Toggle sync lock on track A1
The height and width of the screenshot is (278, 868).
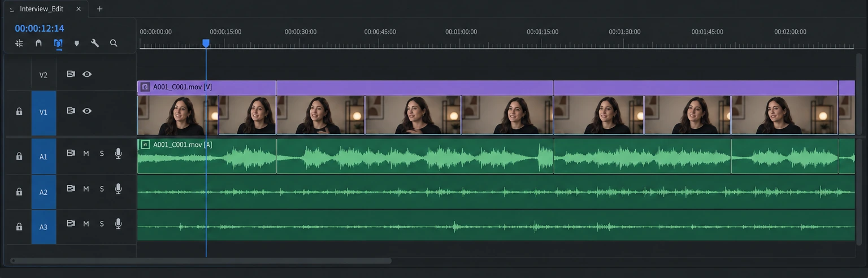(x=71, y=153)
